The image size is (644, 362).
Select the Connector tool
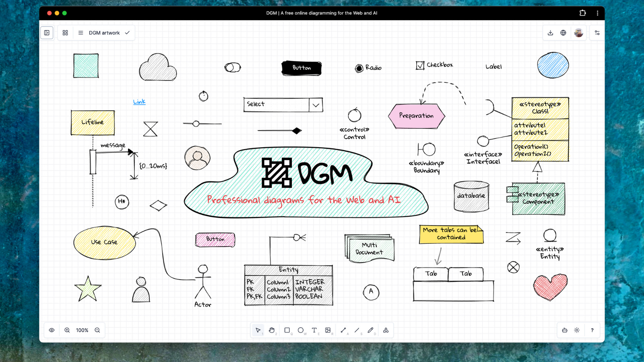pos(343,330)
